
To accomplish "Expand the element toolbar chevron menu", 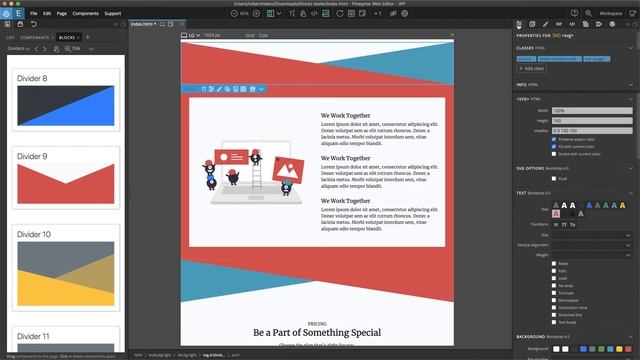I will (x=261, y=89).
